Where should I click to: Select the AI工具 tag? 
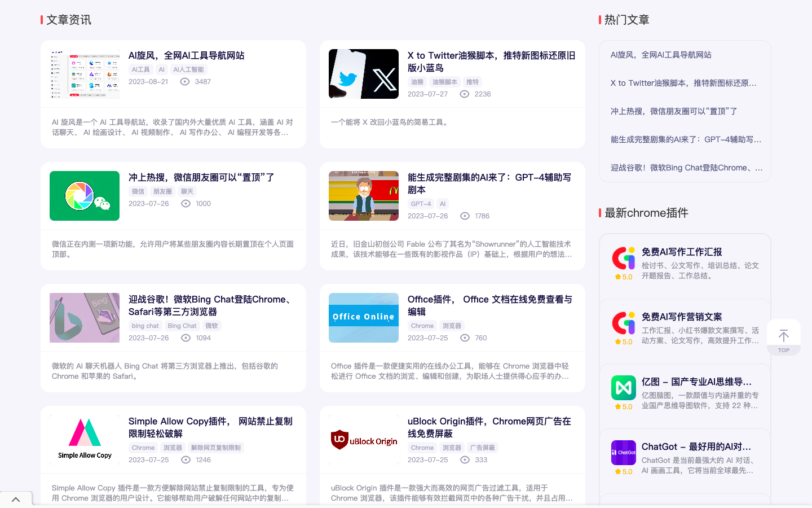click(141, 69)
